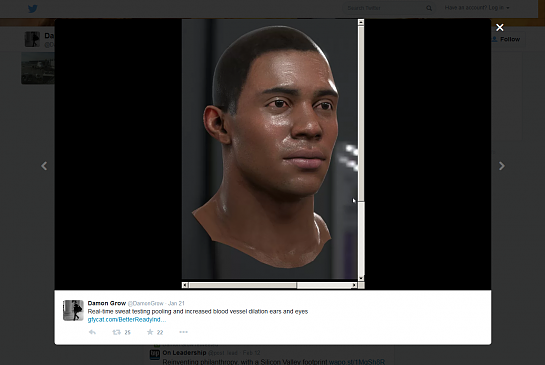This screenshot has width=545, height=365.
Task: Click the scroll left arrow under image
Action: (x=185, y=285)
